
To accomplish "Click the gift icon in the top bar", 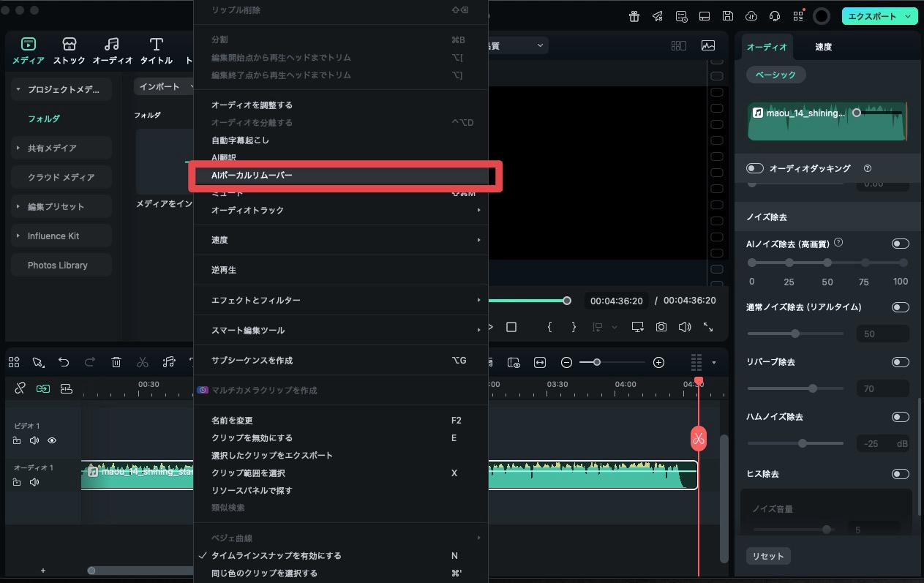I will tap(634, 15).
